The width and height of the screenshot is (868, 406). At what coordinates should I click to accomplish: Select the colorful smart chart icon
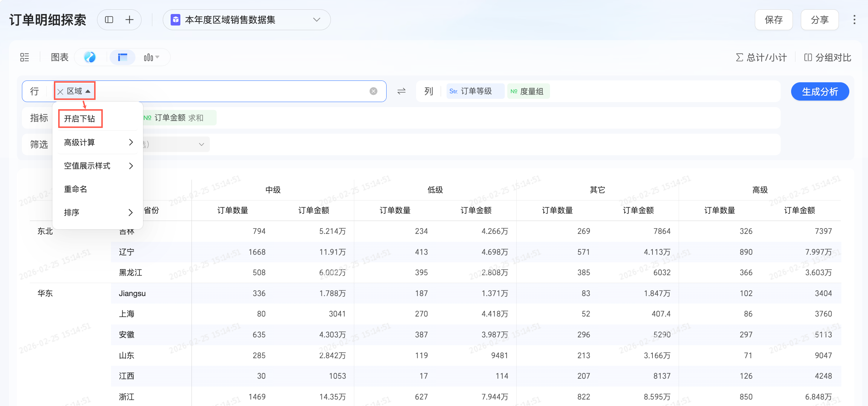[x=90, y=57]
